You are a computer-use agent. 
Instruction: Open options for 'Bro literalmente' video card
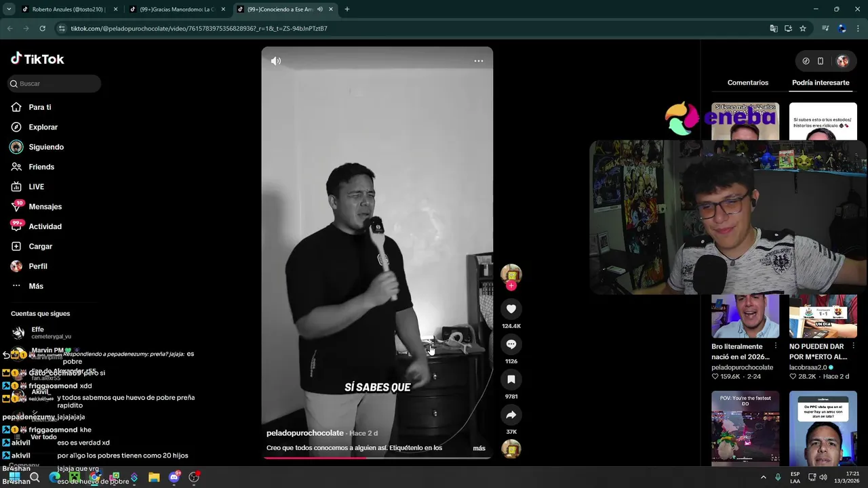[776, 346]
